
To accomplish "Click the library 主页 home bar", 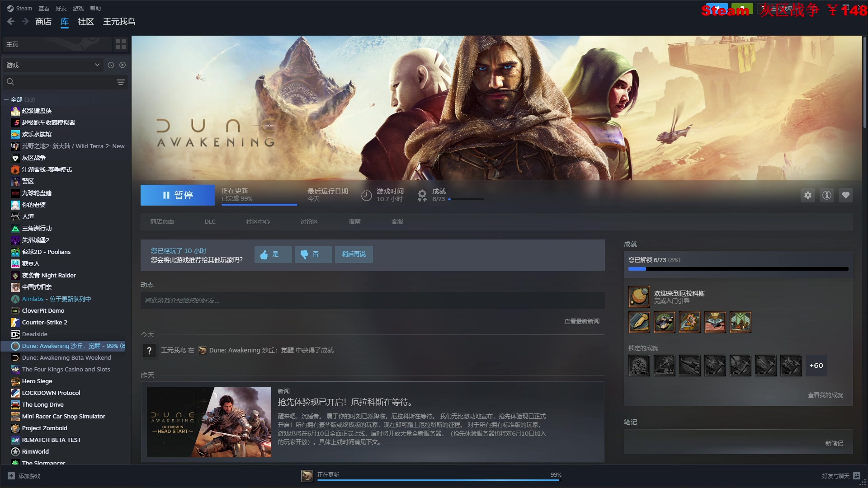I will tap(57, 44).
